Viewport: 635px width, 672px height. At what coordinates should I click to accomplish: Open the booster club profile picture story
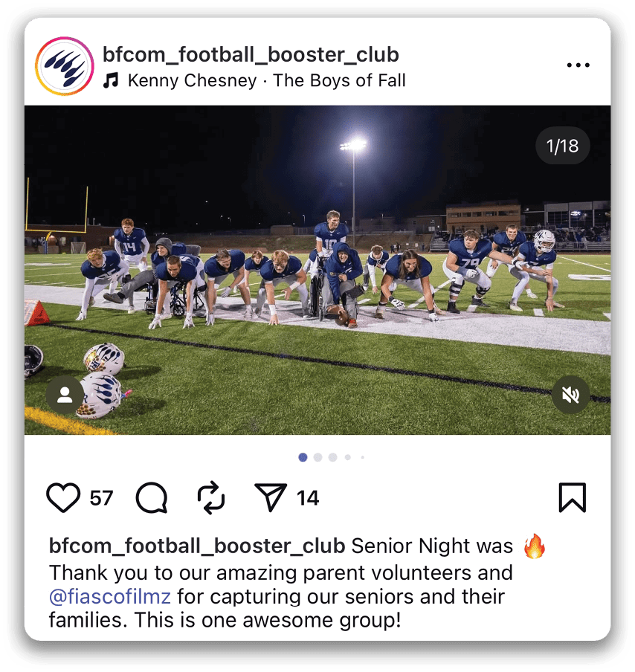tap(64, 66)
